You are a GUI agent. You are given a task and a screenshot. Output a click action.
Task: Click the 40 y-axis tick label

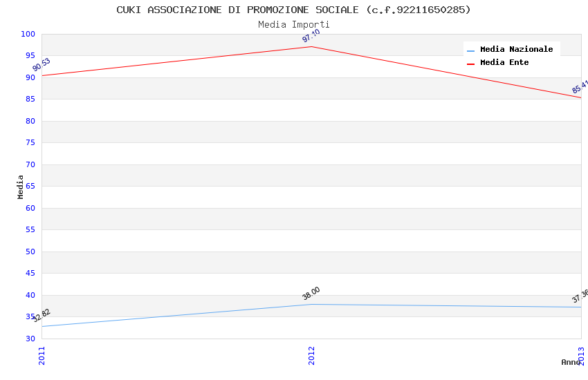pyautogui.click(x=30, y=296)
